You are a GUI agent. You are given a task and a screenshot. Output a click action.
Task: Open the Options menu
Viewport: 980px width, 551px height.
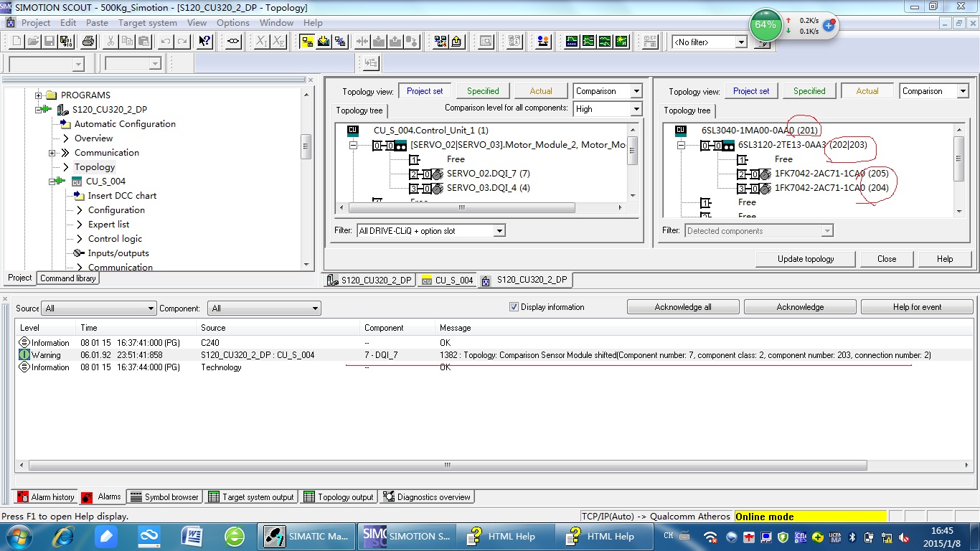coord(233,23)
